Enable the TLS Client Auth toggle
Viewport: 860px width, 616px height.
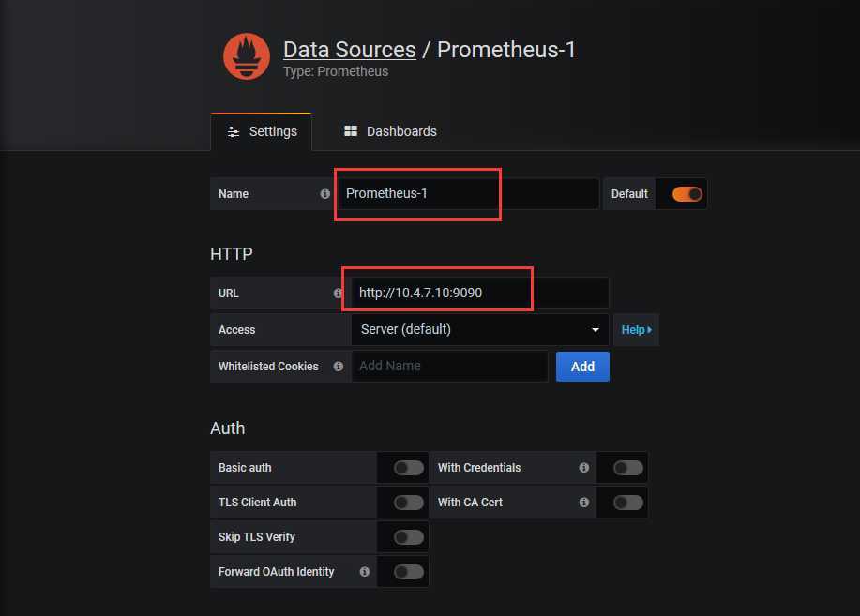coord(409,503)
